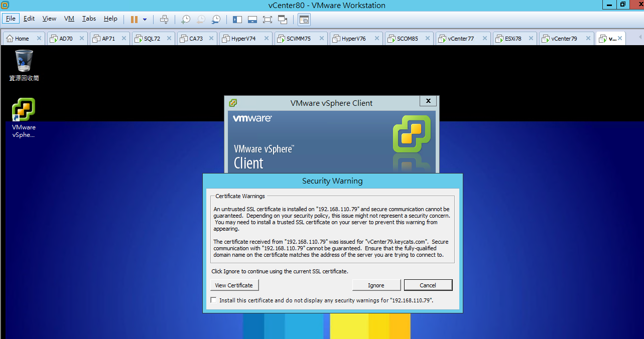Screen dimensions: 644x339
Task: Close the SCOM85 tab
Action: (428, 38)
